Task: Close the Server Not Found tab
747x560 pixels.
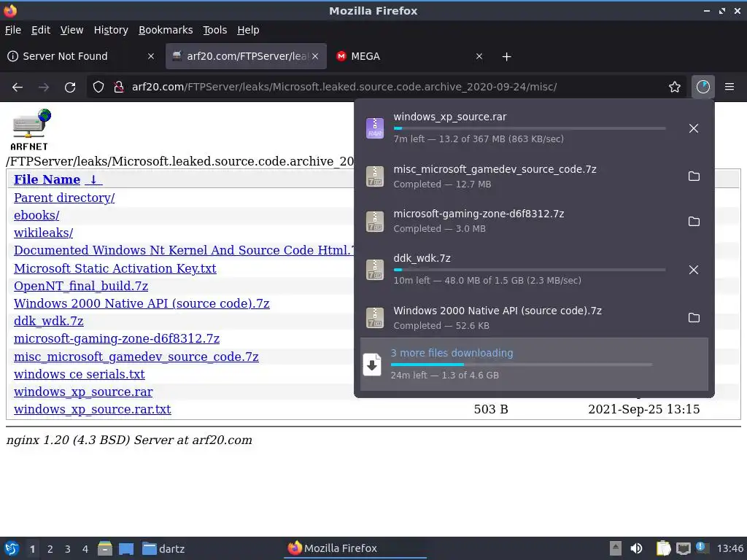Action: 150,56
